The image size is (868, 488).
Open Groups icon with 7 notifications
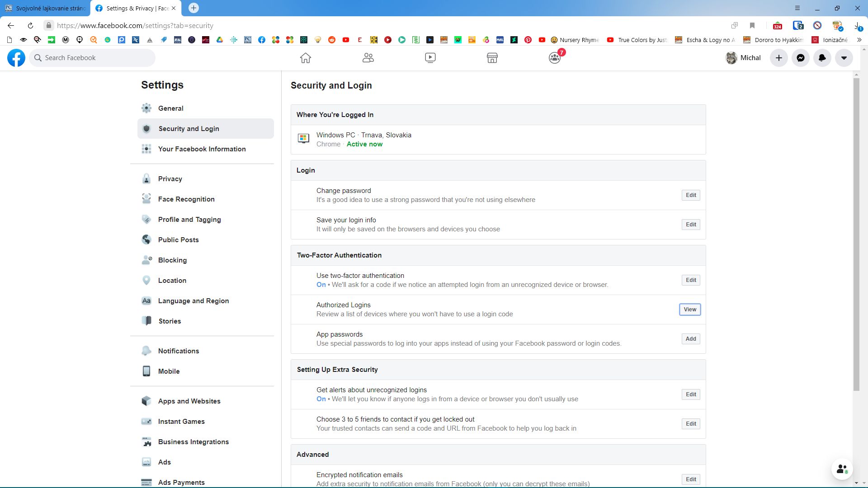click(555, 58)
